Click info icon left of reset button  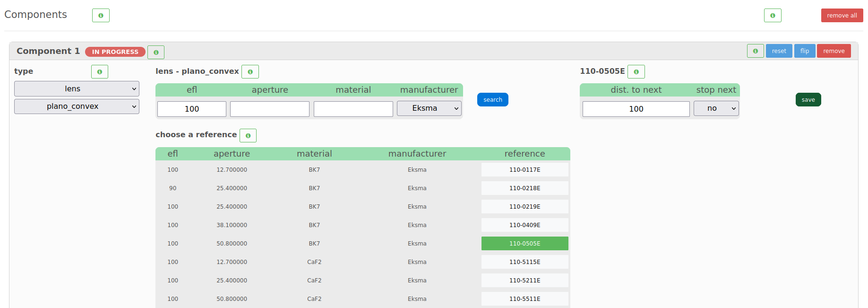pos(755,51)
